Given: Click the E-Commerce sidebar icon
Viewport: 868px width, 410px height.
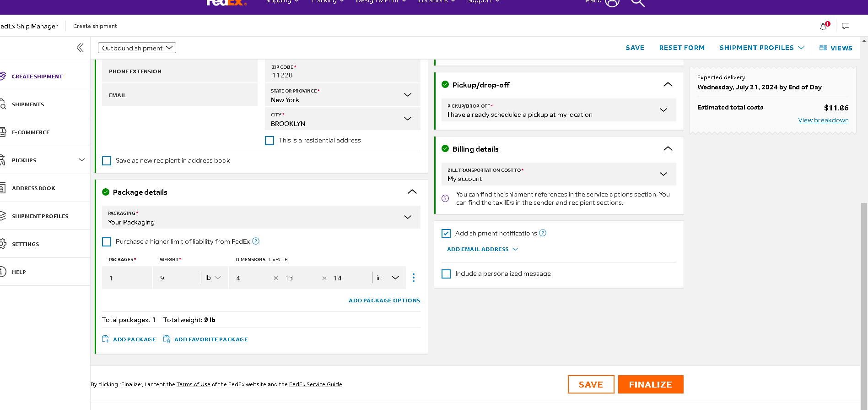Looking at the screenshot, I should (3, 132).
